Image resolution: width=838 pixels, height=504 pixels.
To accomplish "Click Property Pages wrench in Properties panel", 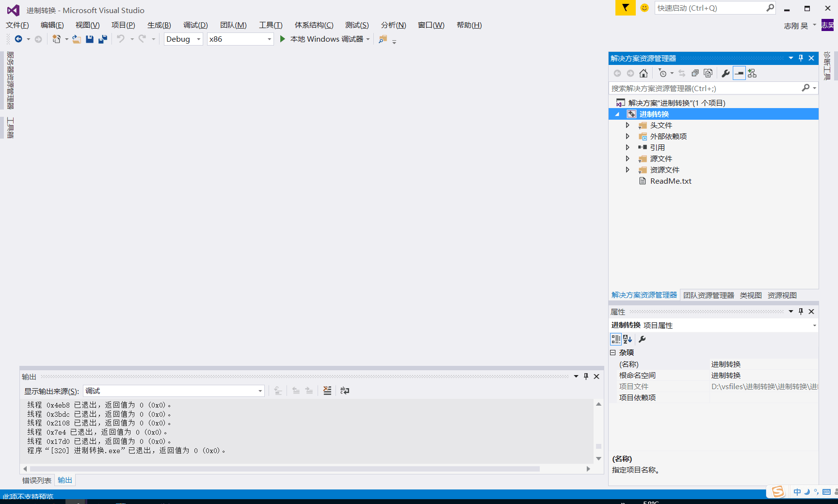I will click(x=642, y=339).
